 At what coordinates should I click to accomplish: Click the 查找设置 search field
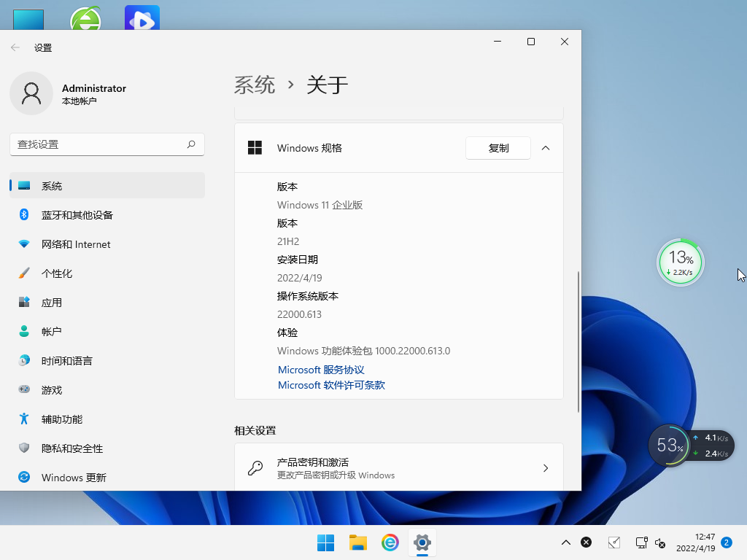click(x=107, y=144)
